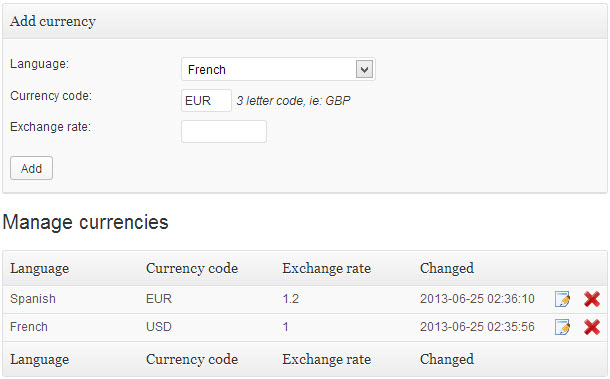Edit the Spanish EUR currency row
The image size is (610, 379).
coord(562,299)
